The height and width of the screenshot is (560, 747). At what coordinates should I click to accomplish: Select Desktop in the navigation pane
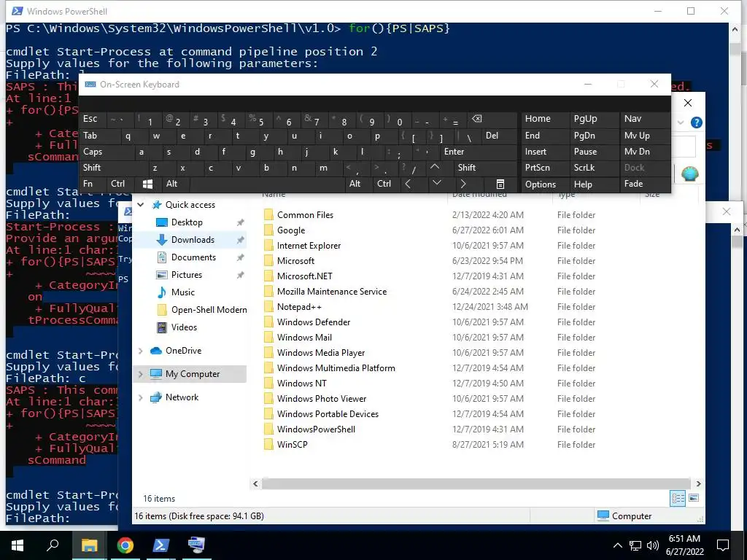187,222
